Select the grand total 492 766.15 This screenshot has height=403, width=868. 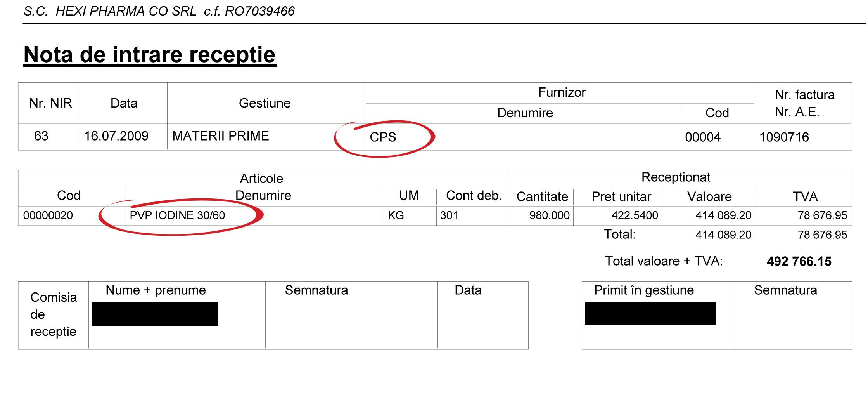[799, 262]
